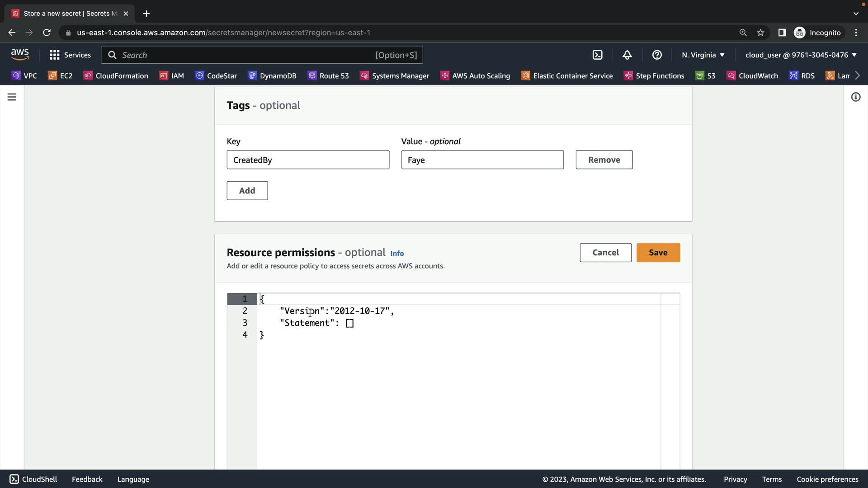Open the notifications bell
The image size is (868, 488).
point(627,55)
